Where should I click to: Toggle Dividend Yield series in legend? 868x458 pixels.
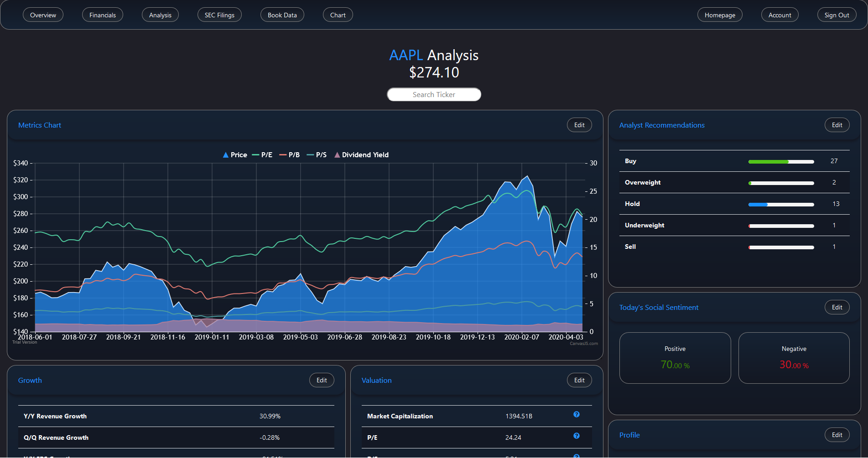coord(362,155)
